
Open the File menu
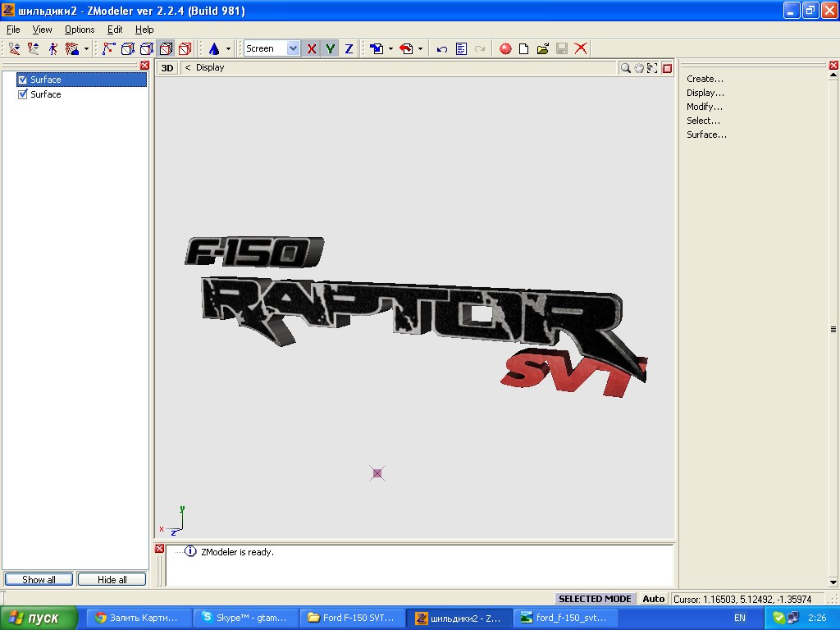tap(13, 30)
